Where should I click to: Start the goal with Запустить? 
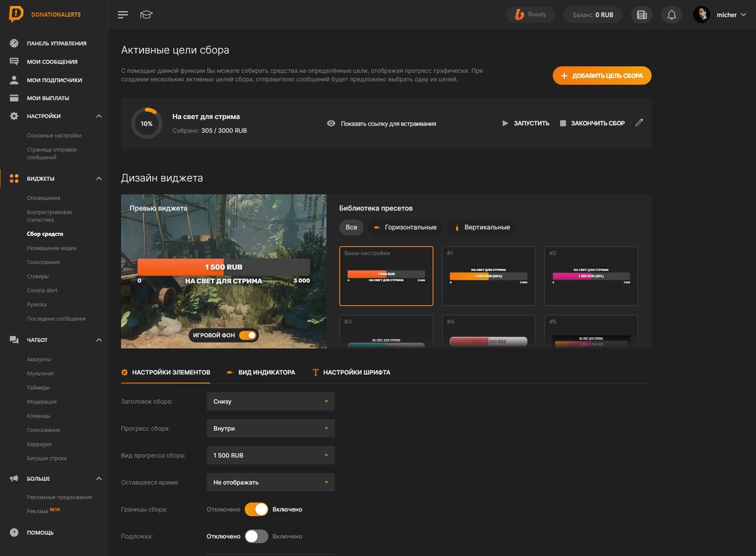click(x=526, y=123)
